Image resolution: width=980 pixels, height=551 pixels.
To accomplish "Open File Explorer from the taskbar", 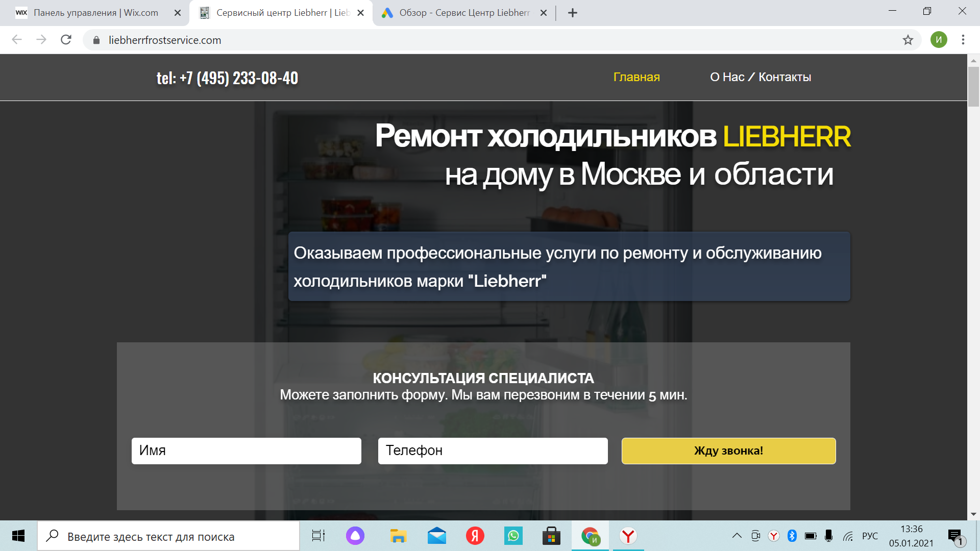I will pos(398,536).
